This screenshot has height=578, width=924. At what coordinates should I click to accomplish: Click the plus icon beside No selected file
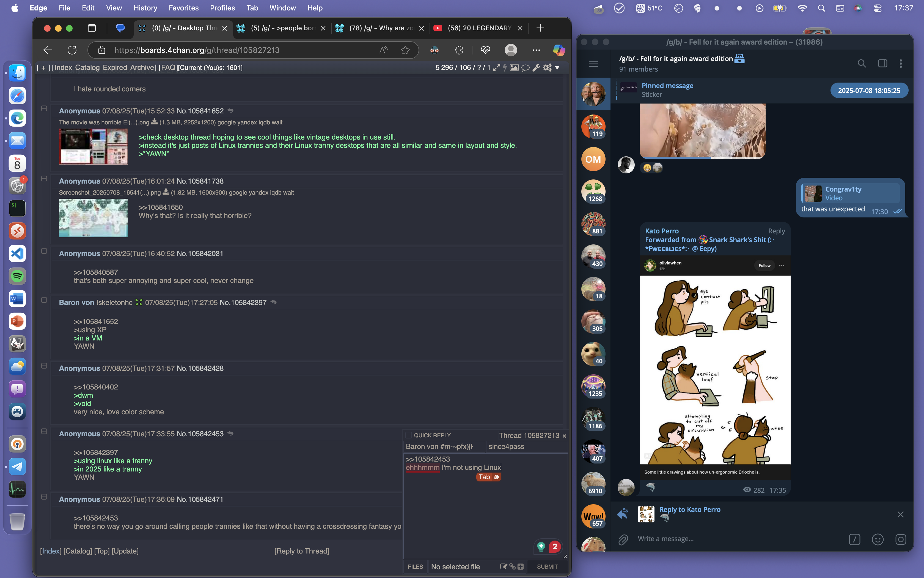[x=520, y=566]
